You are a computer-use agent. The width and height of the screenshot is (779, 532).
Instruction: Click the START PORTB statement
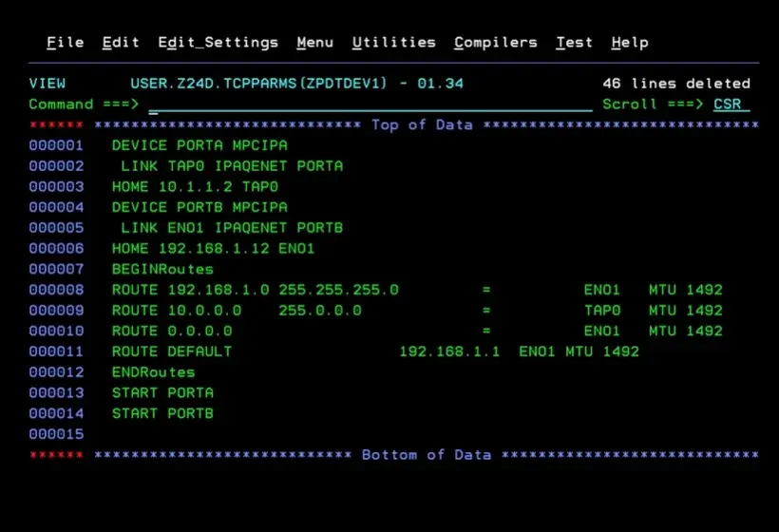point(162,413)
